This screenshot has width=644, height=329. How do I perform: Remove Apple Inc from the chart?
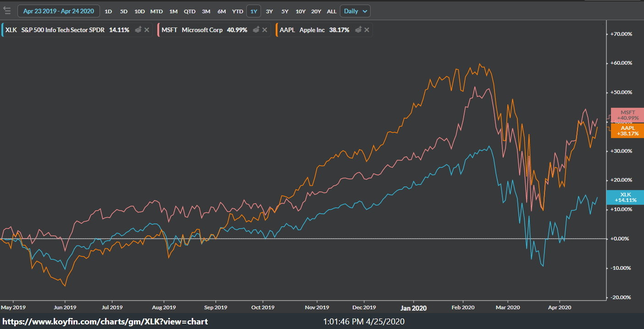pos(366,29)
